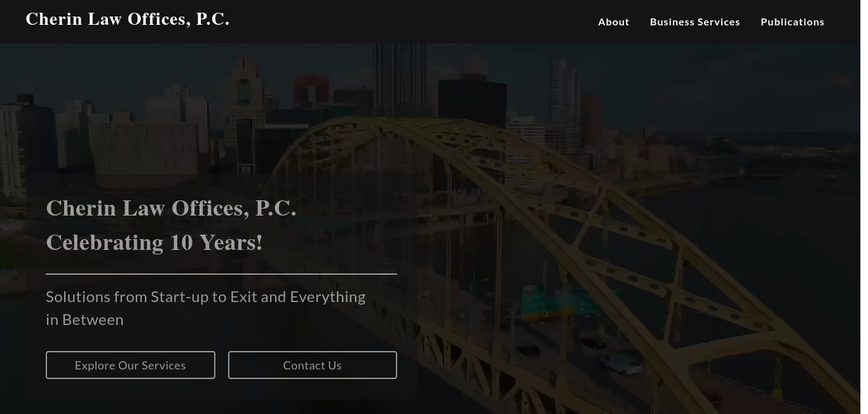The height and width of the screenshot is (414, 868).
Task: Go to the Publications page
Action: click(x=792, y=22)
